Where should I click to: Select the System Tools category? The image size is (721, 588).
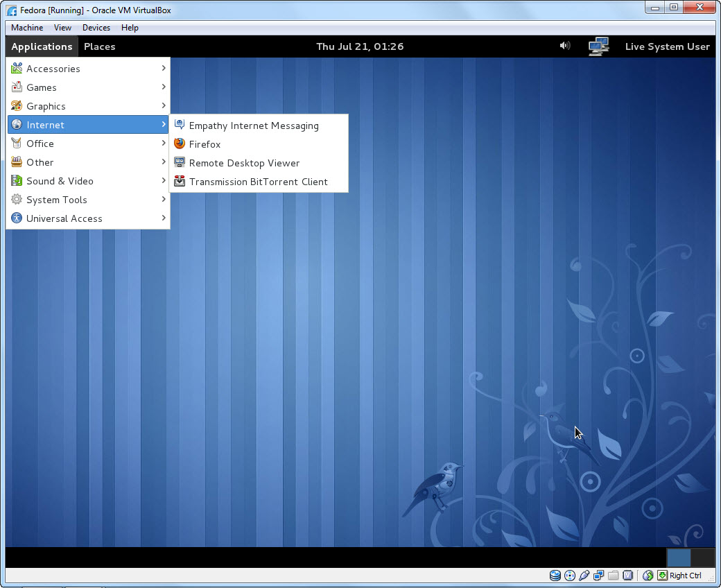pos(88,200)
